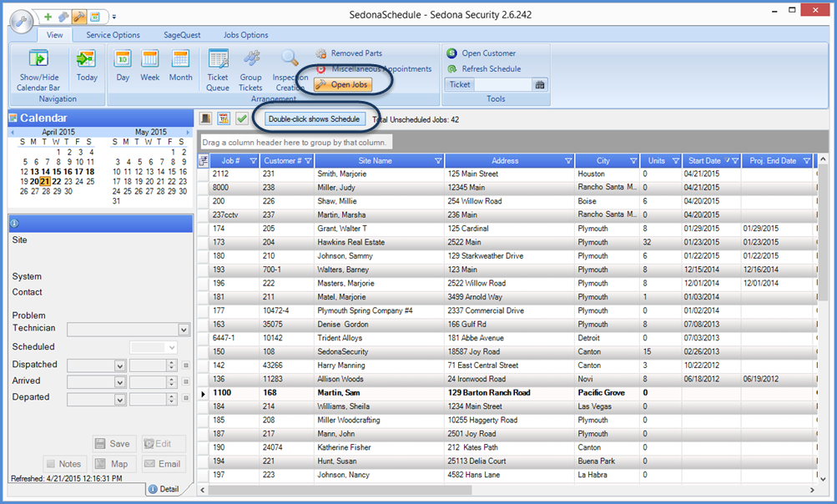Open the Ticket Queue
Screen dimensions: 837x504
tap(218, 70)
